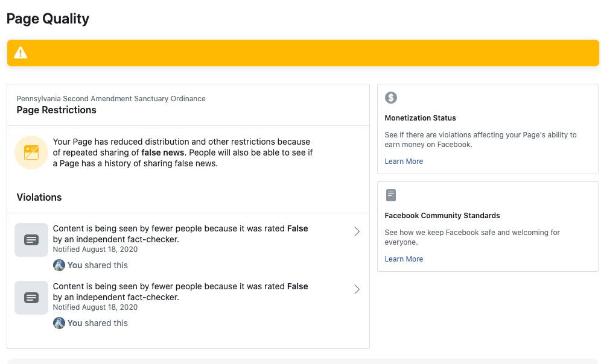Select the Monetization Status heading
The image size is (601, 364).
point(420,118)
